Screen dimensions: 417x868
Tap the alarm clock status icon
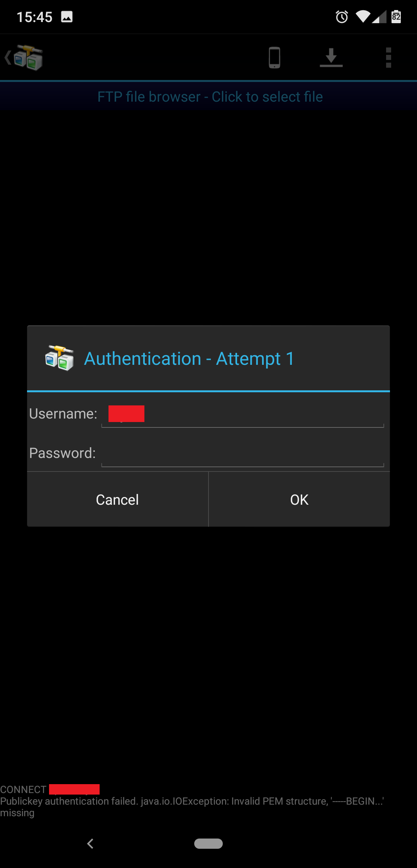click(x=342, y=17)
